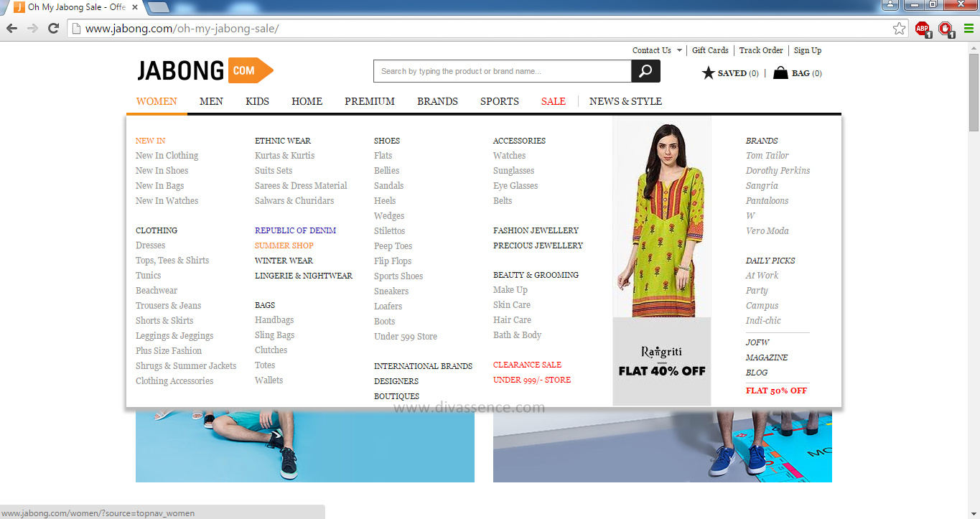980x519 pixels.
Task: Click the Rangriti kurta model image
Action: [661, 218]
